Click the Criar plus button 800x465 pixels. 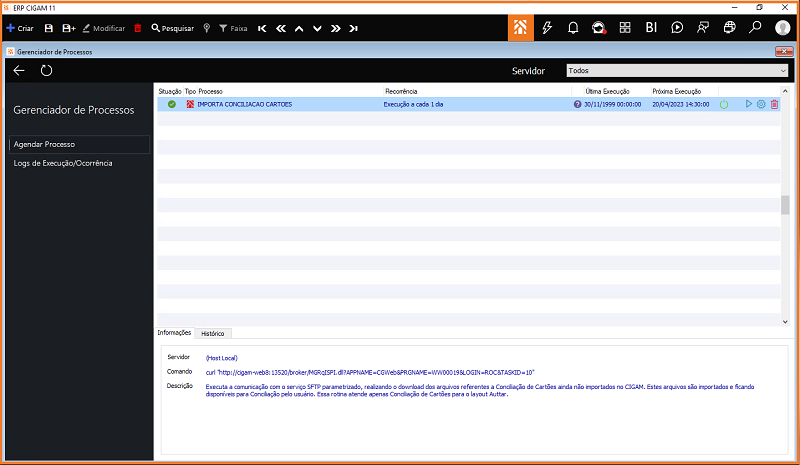[20, 28]
